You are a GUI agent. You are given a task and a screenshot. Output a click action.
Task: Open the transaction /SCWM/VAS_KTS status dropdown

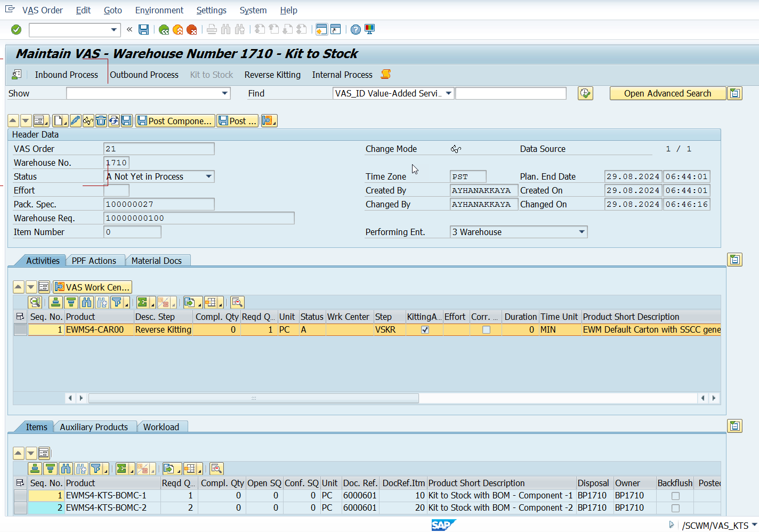tap(754, 525)
